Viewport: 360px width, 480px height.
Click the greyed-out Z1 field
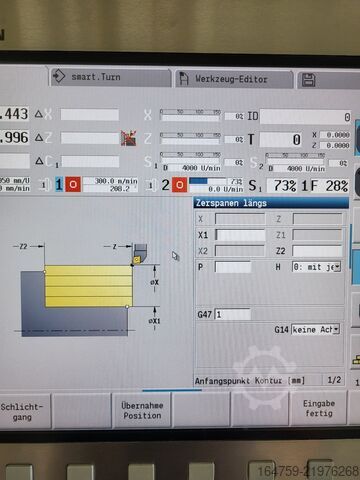(317, 235)
